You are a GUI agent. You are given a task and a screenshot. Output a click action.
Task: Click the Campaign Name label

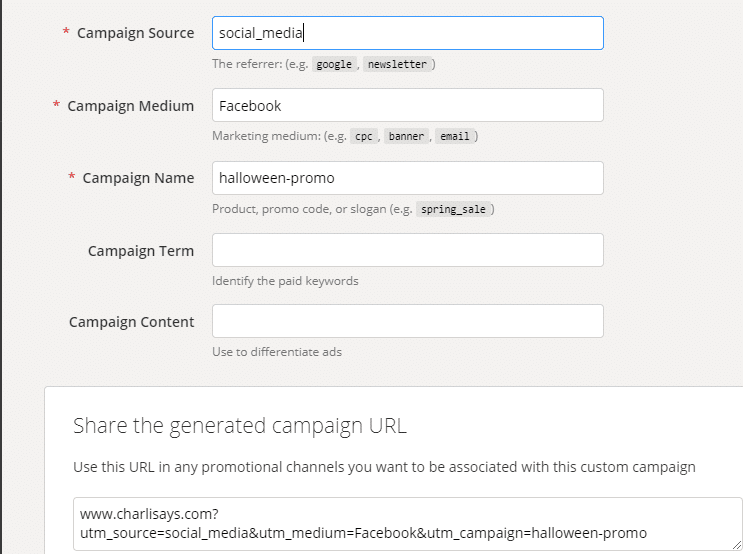click(x=138, y=178)
